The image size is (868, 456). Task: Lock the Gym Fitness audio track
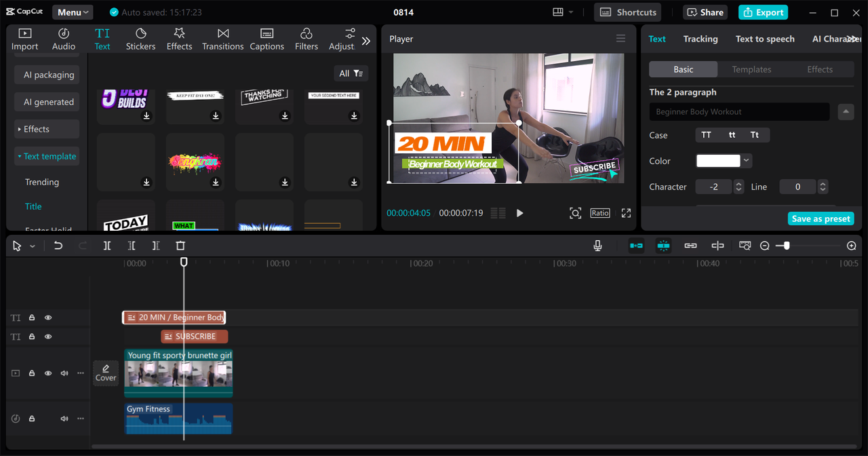tap(32, 419)
